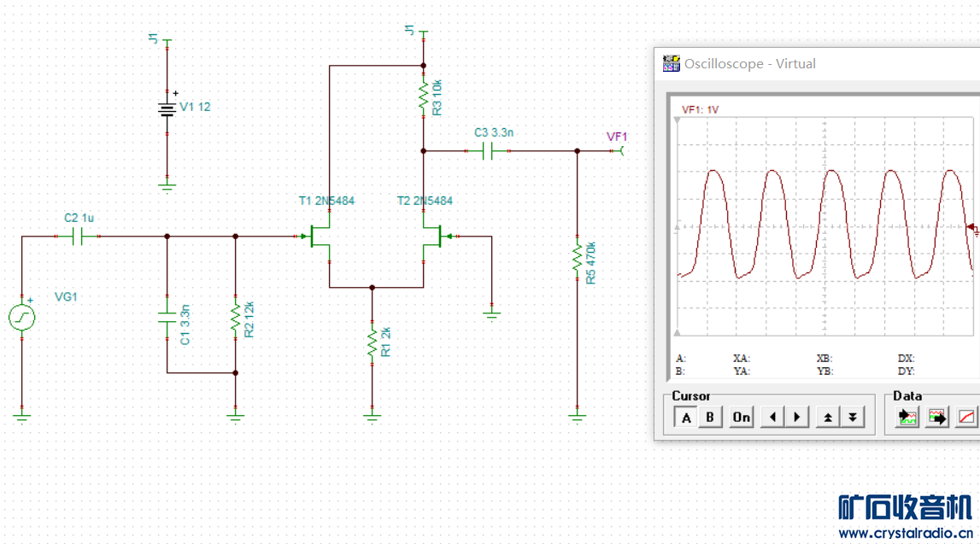Screen dimensions: 980x544
Task: Click the red curve Data icon
Action: (967, 418)
